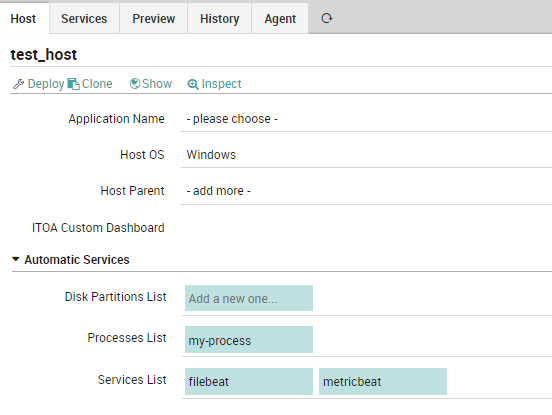552x415 pixels.
Task: Open the Host OS dropdown showing Windows
Action: (x=366, y=155)
